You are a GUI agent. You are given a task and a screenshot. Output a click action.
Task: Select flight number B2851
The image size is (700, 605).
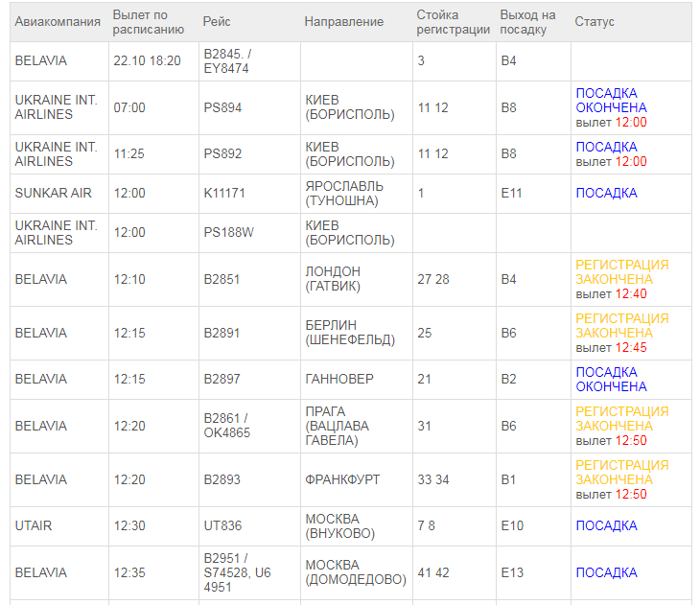pos(222,280)
